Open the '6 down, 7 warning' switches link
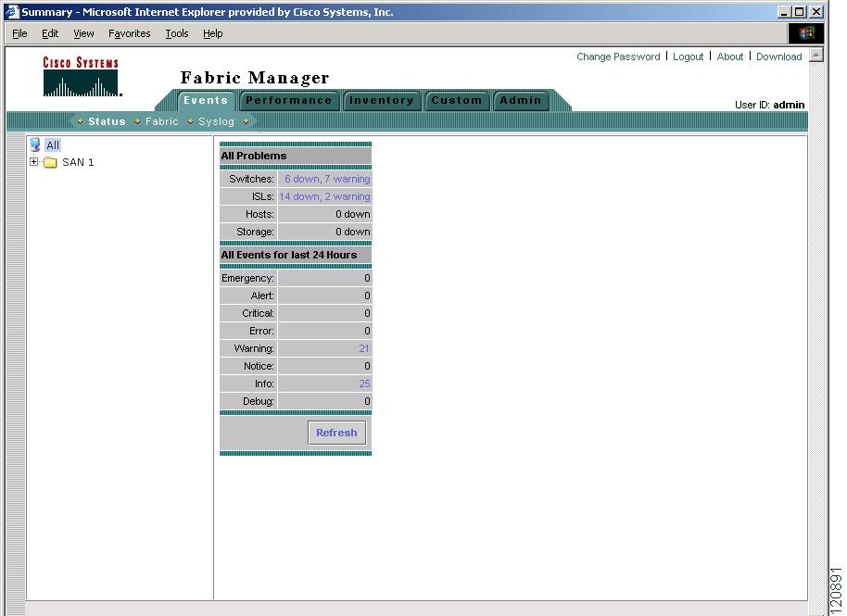This screenshot has width=847, height=616. [x=325, y=179]
